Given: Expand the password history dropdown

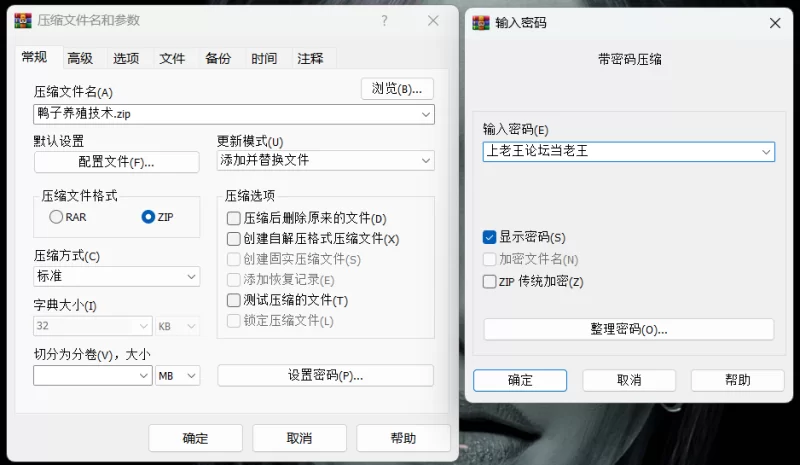Looking at the screenshot, I should point(765,151).
